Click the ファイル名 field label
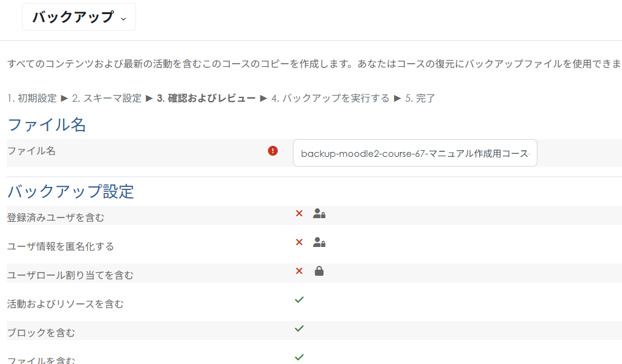This screenshot has height=364, width=622. (x=31, y=151)
